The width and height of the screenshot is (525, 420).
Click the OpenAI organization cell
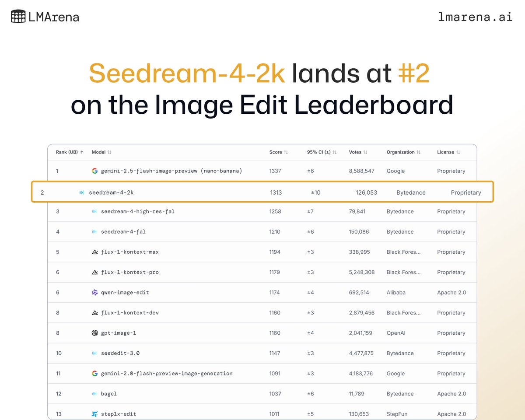[x=396, y=333]
